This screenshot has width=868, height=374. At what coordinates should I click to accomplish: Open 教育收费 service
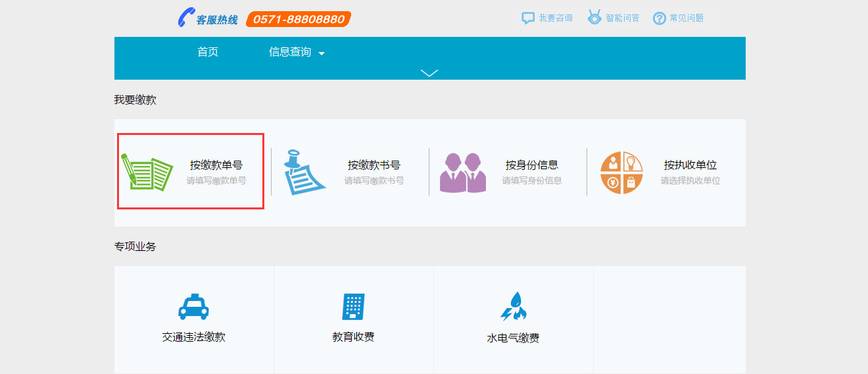pyautogui.click(x=354, y=337)
